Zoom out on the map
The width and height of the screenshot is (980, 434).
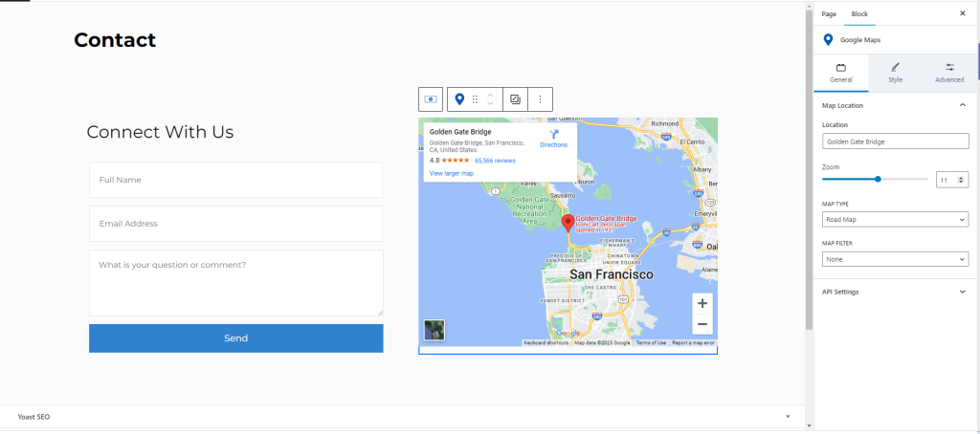coord(702,325)
